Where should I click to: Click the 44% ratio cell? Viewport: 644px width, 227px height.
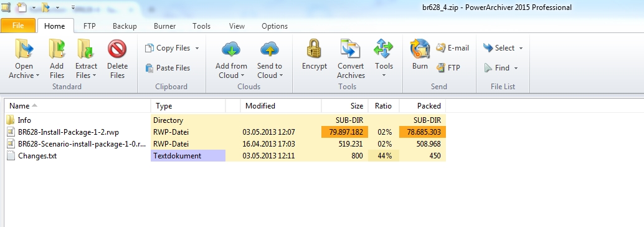pos(384,156)
